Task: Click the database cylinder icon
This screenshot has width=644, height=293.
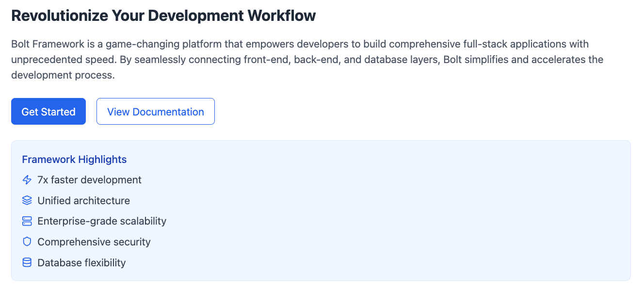Action: pos(27,262)
